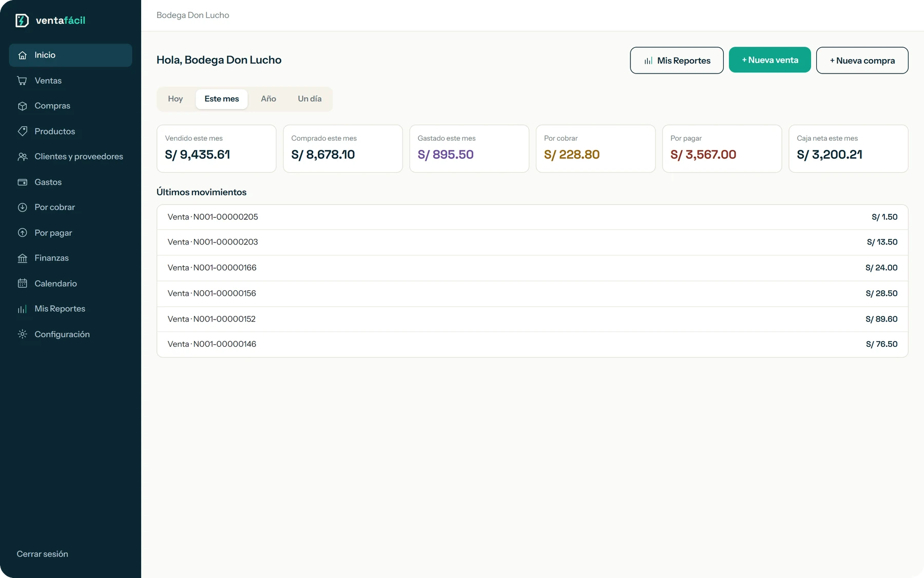Click the S/ 89.60 amount
The image size is (924, 578).
click(x=881, y=319)
